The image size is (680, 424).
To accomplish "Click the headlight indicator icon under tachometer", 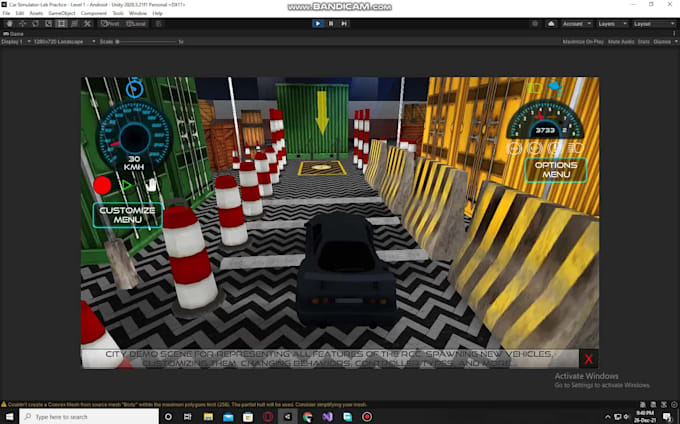I will 575,148.
